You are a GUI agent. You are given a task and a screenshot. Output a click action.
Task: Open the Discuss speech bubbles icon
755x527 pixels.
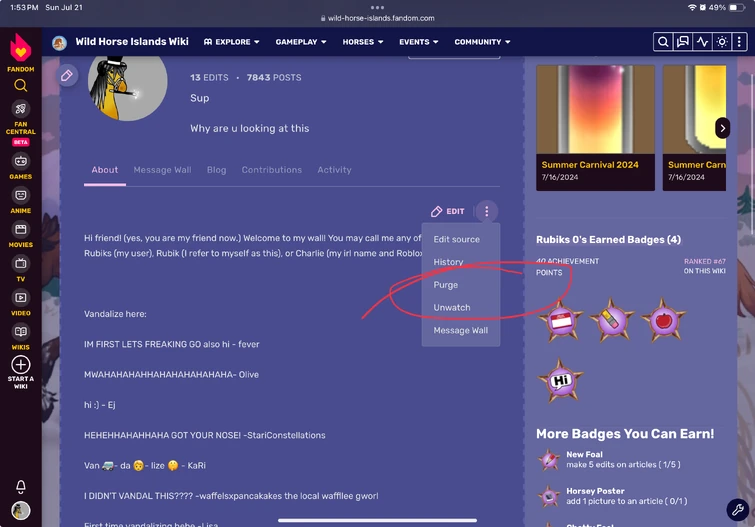(683, 42)
